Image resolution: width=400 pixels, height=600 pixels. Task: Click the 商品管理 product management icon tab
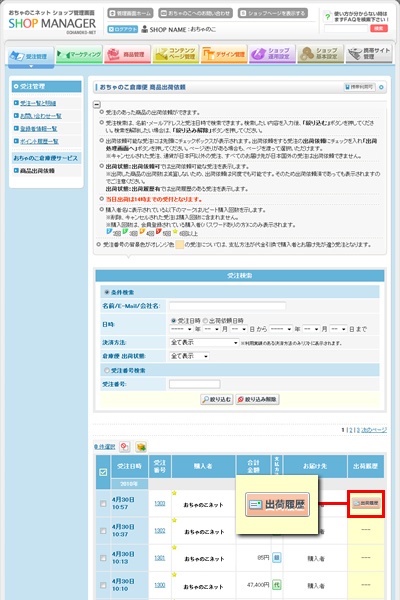(x=127, y=55)
